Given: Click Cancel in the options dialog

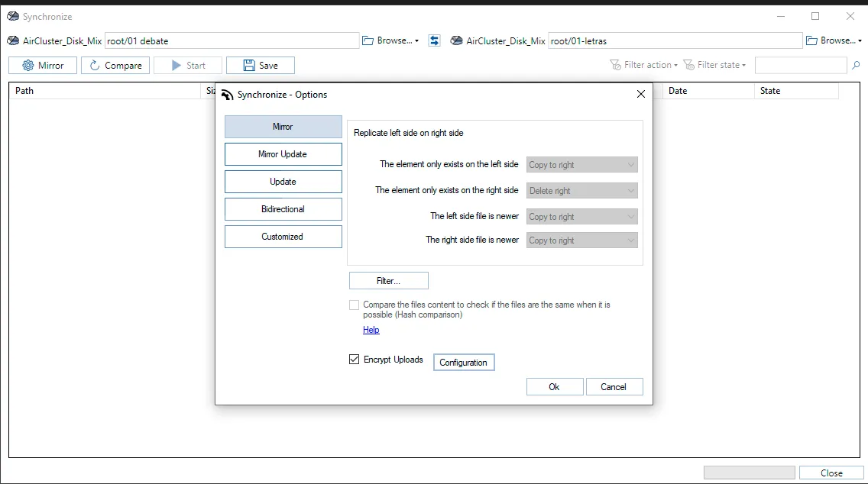Looking at the screenshot, I should point(614,386).
